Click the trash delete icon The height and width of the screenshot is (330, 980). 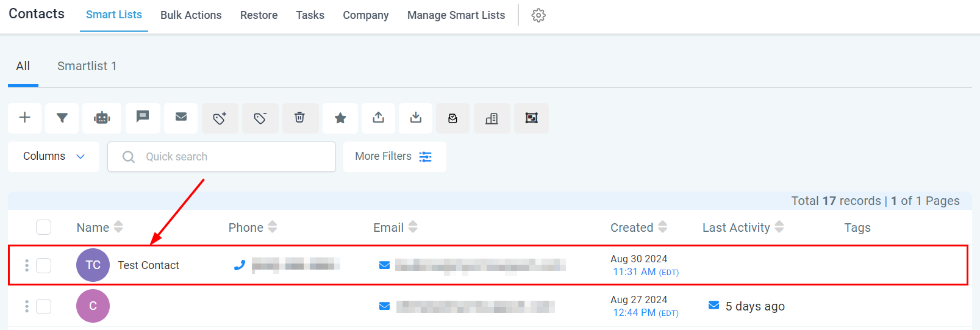pos(299,118)
